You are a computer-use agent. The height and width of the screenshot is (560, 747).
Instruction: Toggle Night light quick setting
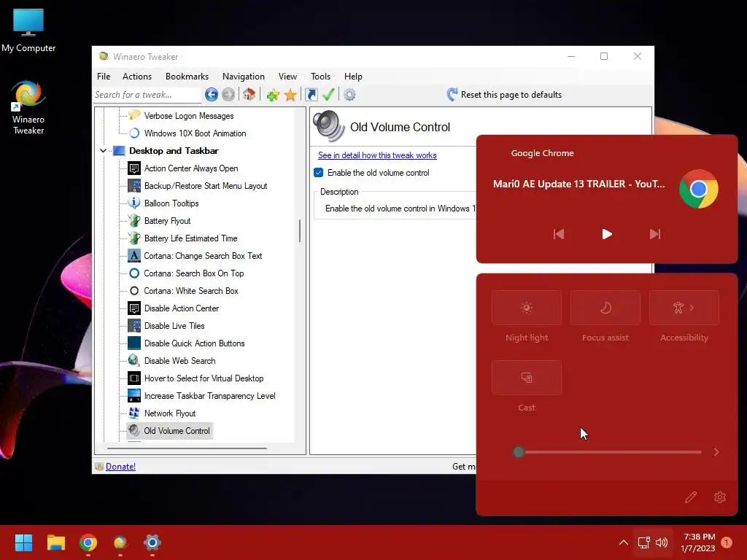point(527,308)
